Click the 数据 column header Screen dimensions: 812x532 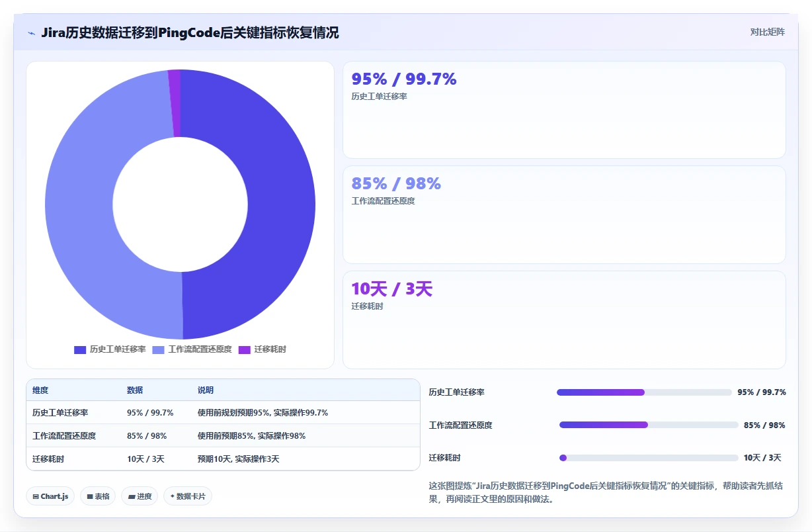click(135, 390)
